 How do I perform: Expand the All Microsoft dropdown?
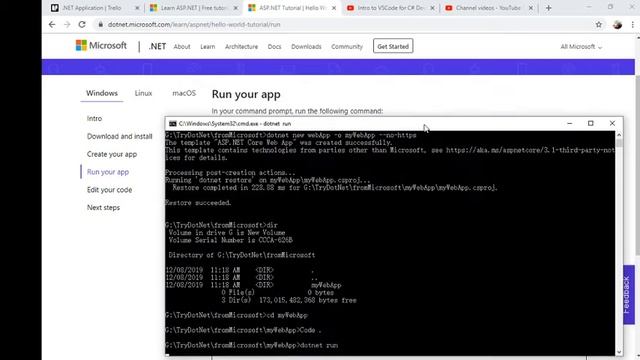581,47
